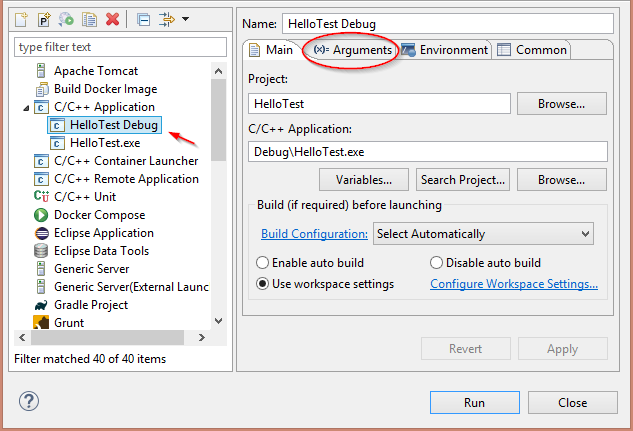Viewport: 633px width, 431px height.
Task: Open the filter toolbar dropdown arrow
Action: (185, 19)
